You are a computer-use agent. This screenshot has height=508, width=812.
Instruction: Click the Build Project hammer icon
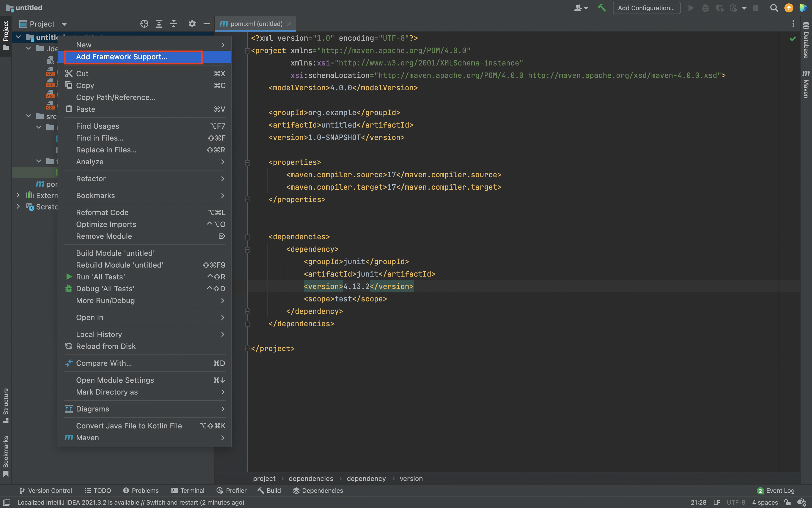(x=602, y=8)
